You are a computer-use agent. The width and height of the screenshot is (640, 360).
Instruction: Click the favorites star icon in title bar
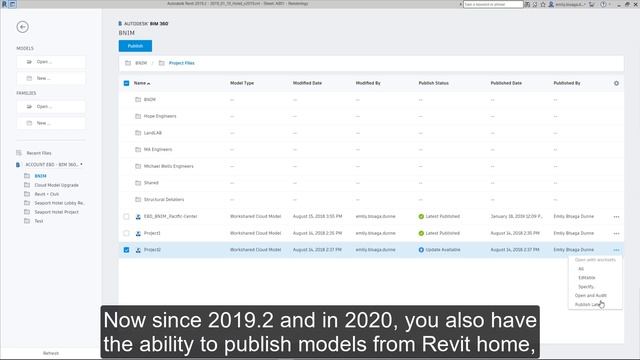click(x=543, y=4)
